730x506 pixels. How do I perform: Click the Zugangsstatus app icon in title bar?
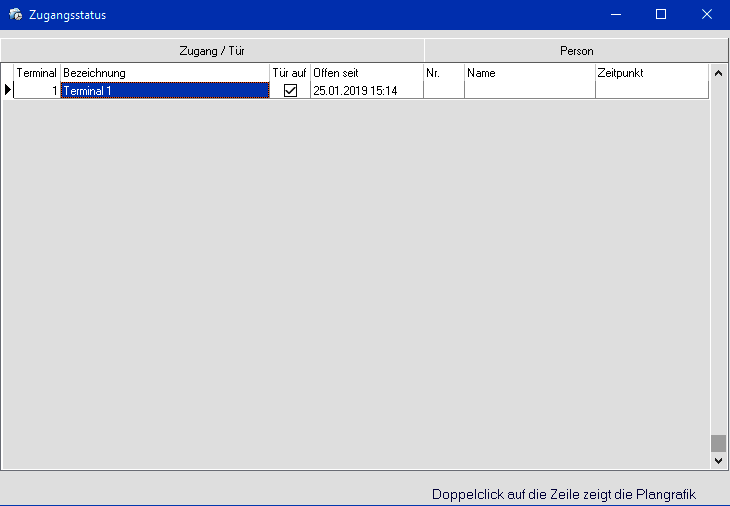coord(15,14)
